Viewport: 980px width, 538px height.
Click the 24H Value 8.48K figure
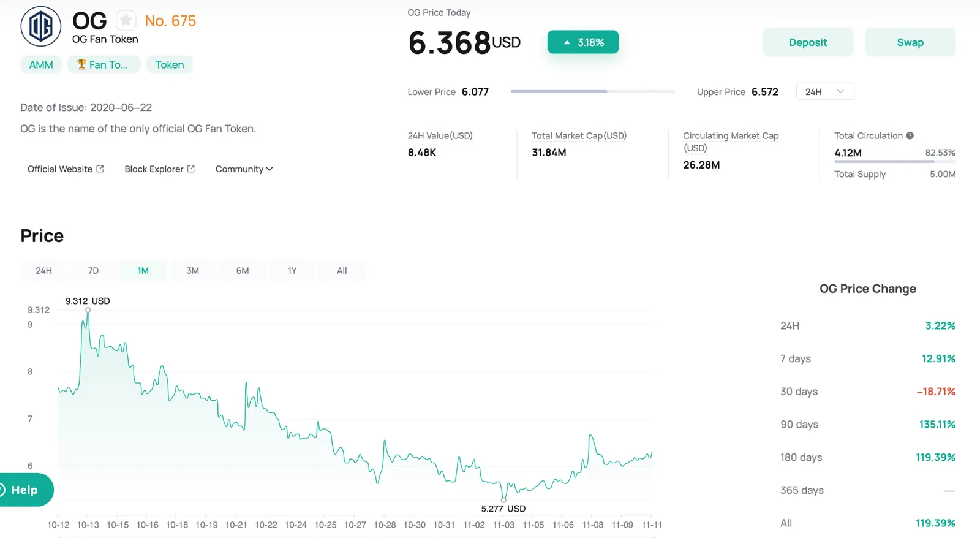[x=422, y=153]
